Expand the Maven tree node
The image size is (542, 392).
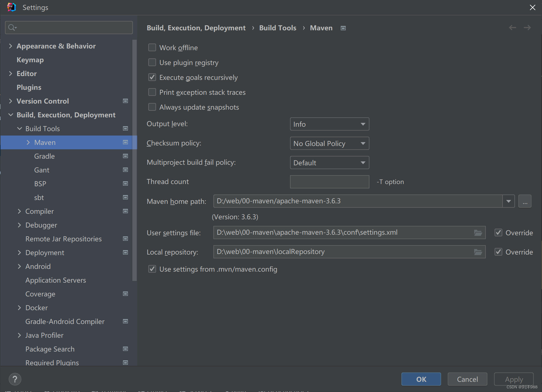tap(28, 142)
